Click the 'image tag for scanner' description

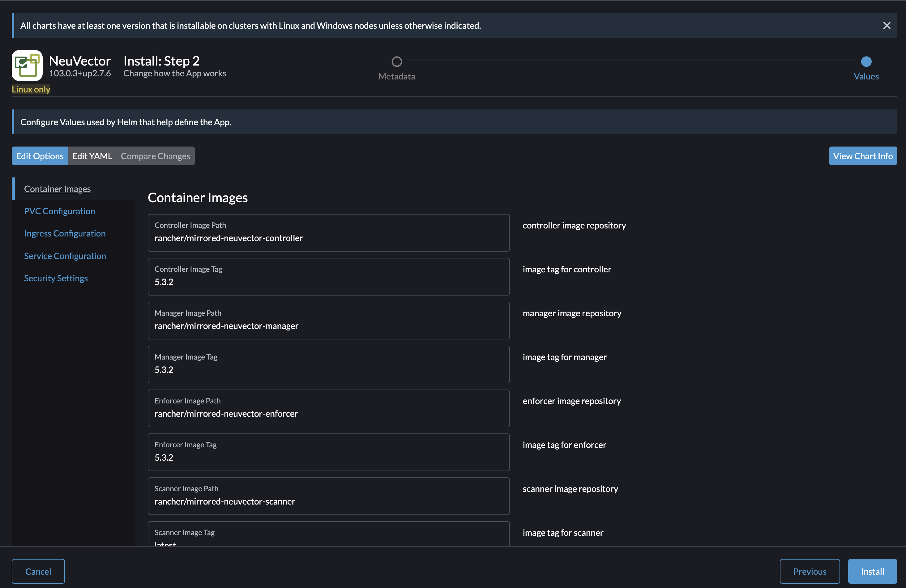pyautogui.click(x=563, y=533)
